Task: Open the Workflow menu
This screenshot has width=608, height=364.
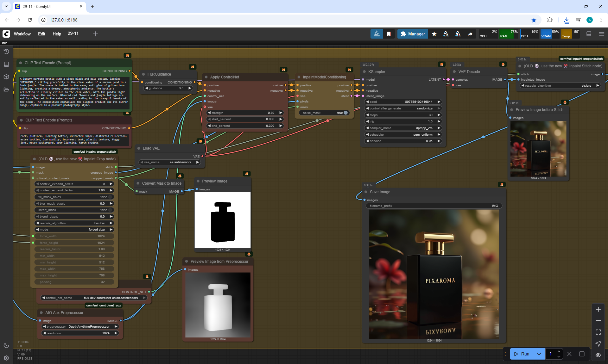Action: 22,34
